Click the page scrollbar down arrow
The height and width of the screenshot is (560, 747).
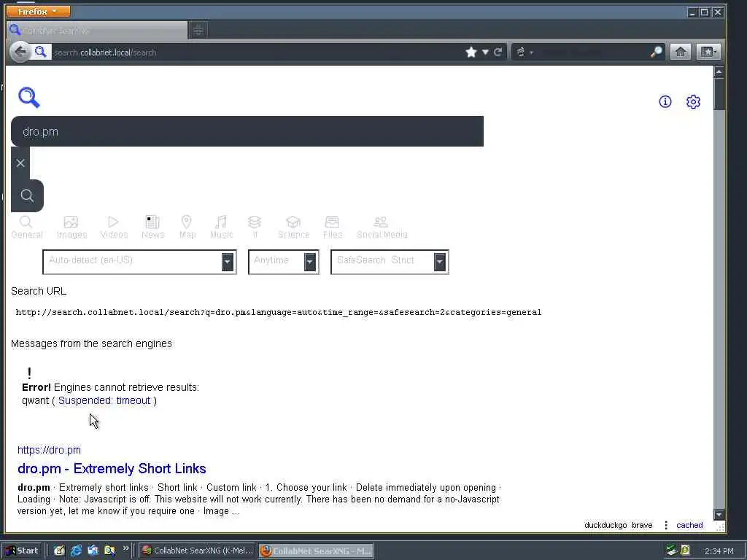719,515
